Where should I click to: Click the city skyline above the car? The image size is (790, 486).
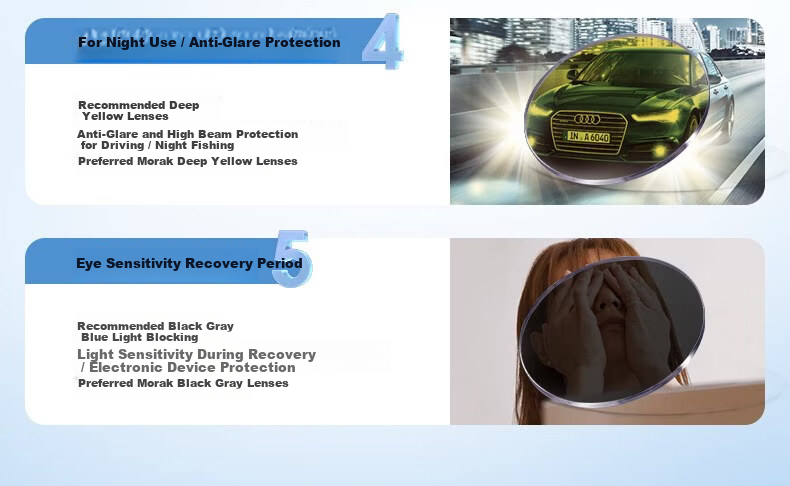(x=607, y=34)
